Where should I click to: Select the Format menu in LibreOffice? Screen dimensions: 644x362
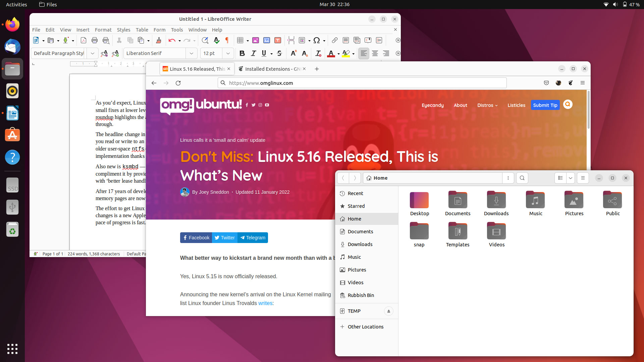point(102,29)
